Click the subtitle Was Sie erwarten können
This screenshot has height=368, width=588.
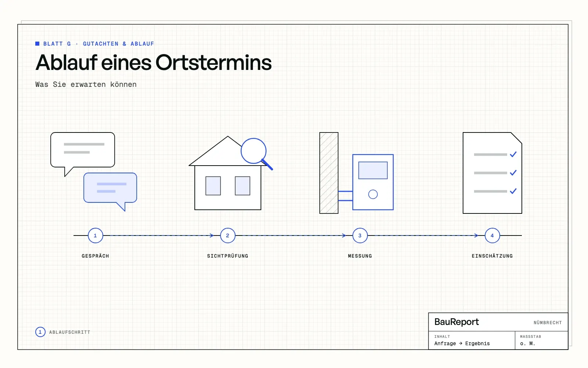(86, 84)
